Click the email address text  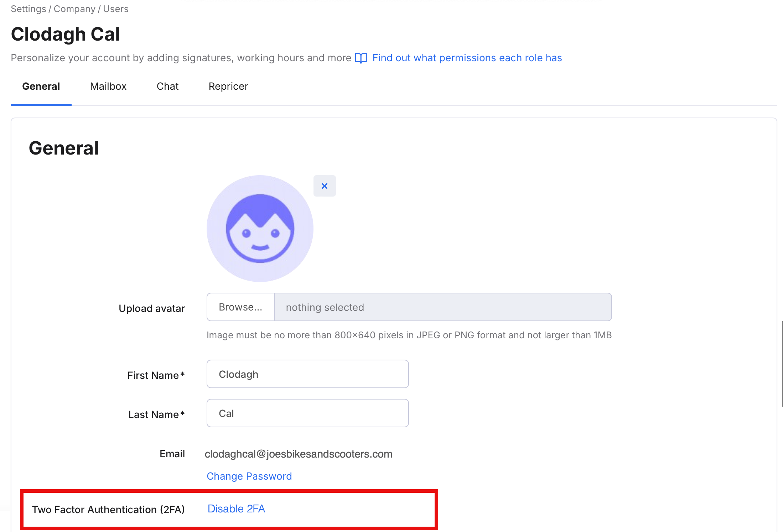pos(299,454)
